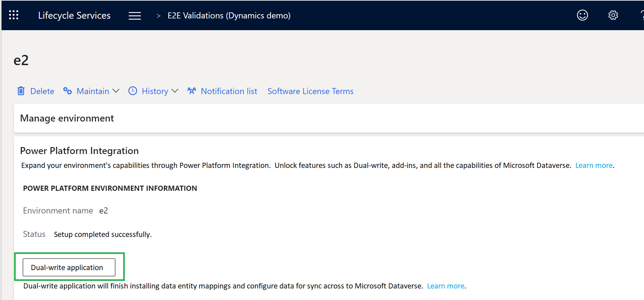Open the app launcher waffle icon

(13, 15)
